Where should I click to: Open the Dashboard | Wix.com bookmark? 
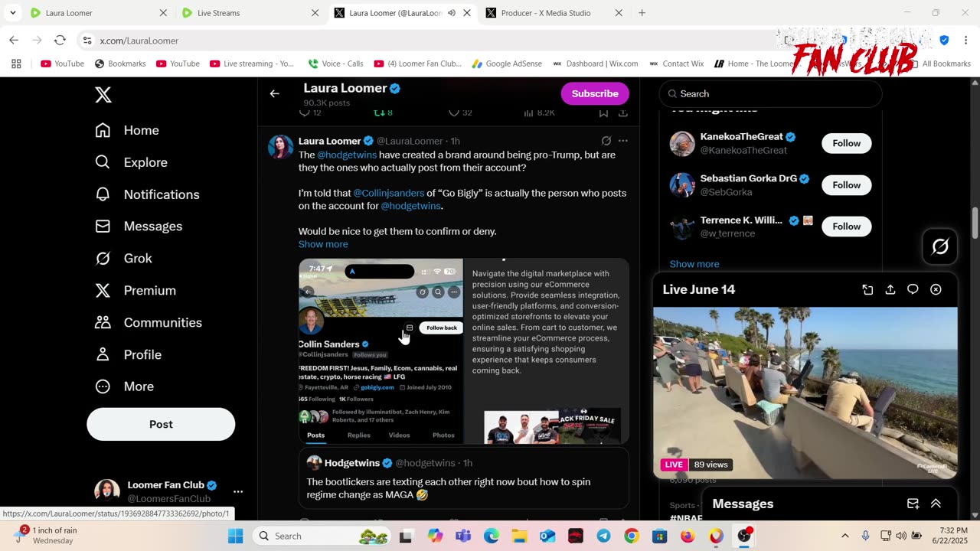point(596,64)
